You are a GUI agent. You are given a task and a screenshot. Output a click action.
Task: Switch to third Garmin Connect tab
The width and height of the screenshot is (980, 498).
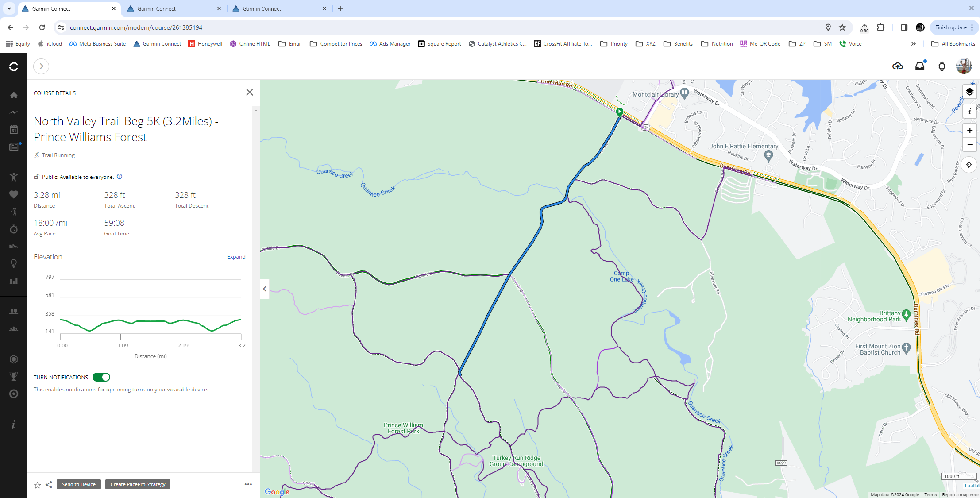pyautogui.click(x=279, y=8)
